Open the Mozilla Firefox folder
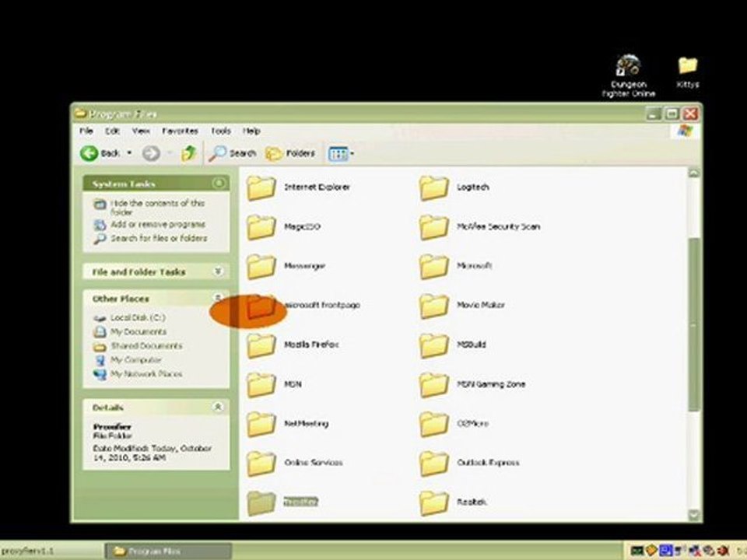This screenshot has height=560, width=747. (x=293, y=345)
